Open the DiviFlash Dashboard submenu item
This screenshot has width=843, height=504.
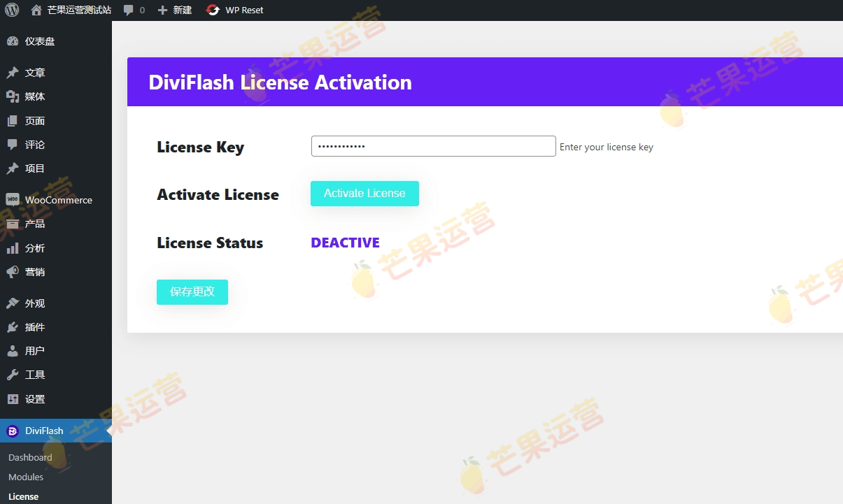(30, 457)
